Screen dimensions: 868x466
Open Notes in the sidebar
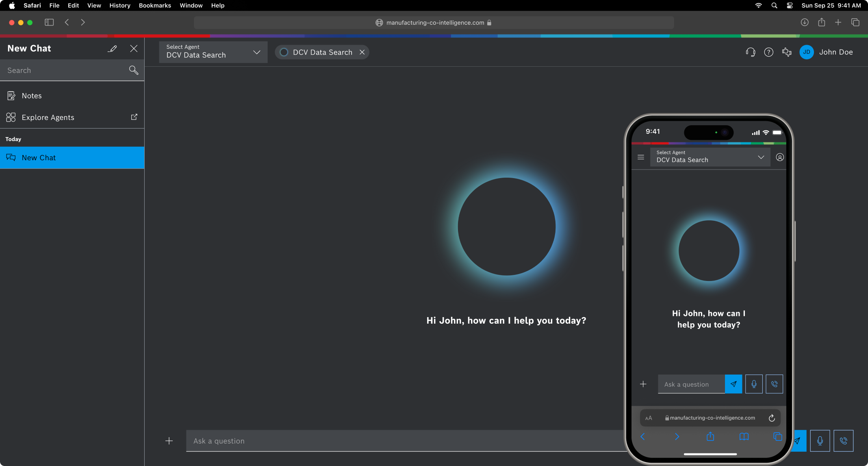(32, 96)
